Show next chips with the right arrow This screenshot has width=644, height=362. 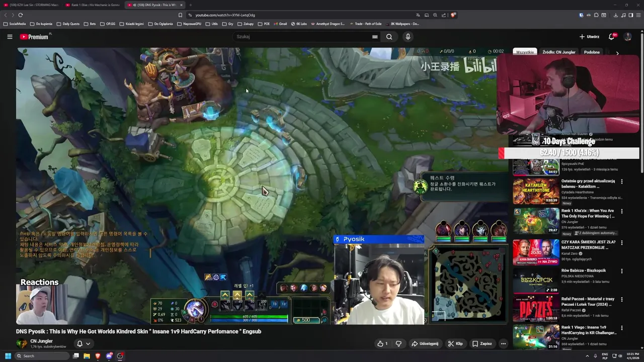pyautogui.click(x=617, y=53)
